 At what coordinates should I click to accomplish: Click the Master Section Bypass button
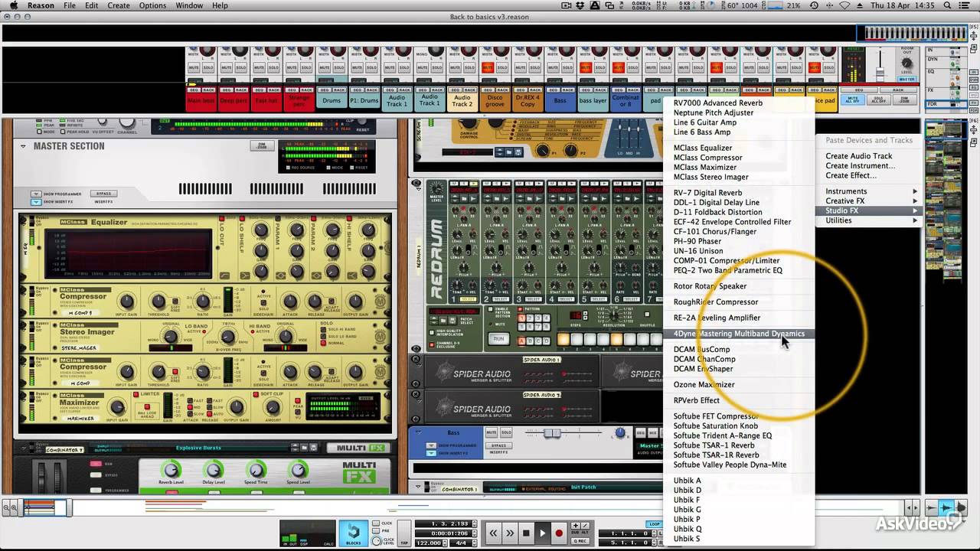pyautogui.click(x=103, y=194)
